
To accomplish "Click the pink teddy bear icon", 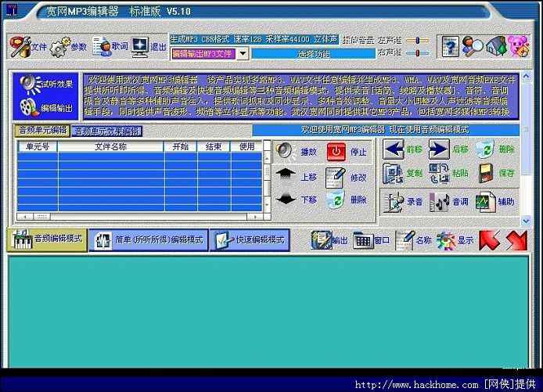I will click(519, 46).
